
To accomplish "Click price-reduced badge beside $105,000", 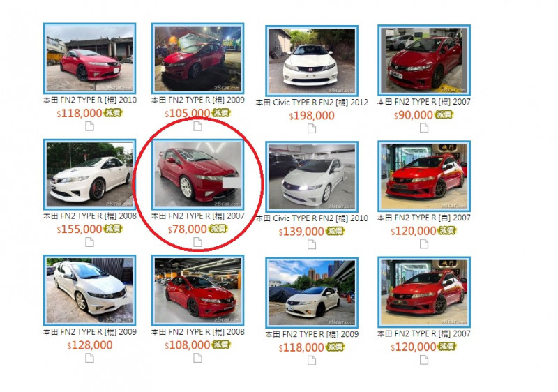I will coord(221,113).
